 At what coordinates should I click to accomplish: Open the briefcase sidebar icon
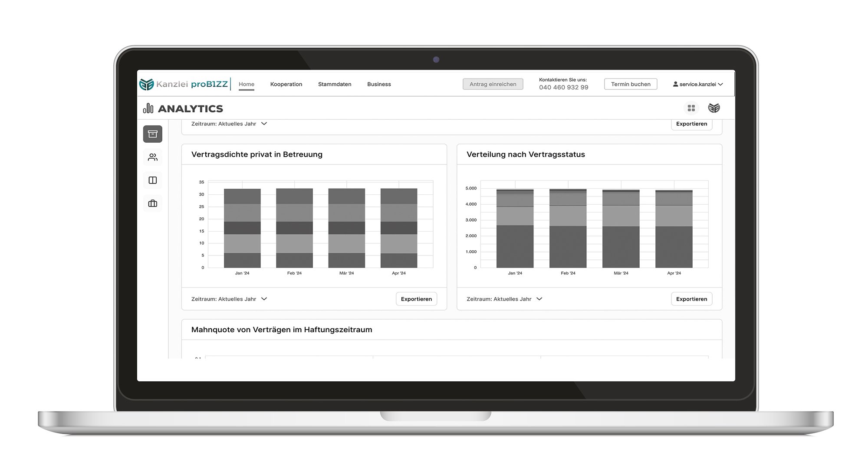coord(153,203)
